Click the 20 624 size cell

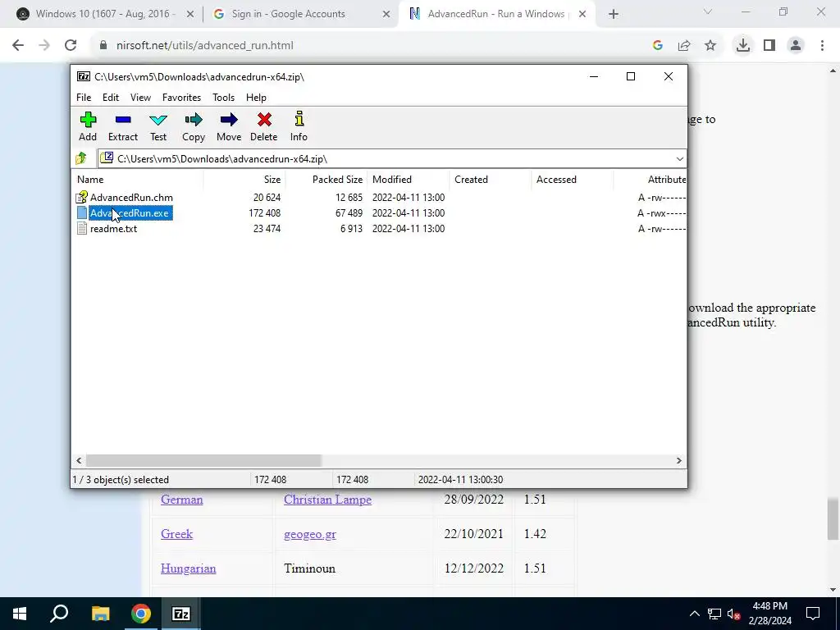(x=267, y=198)
